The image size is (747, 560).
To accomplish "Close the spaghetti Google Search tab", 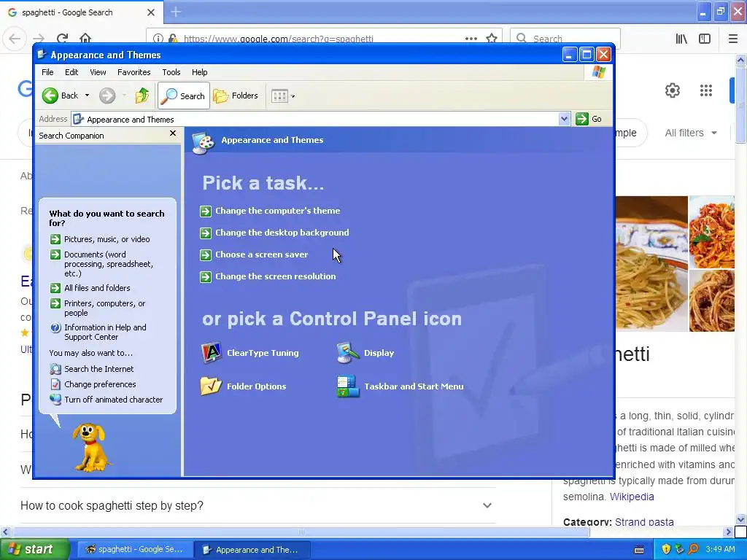I will point(150,12).
